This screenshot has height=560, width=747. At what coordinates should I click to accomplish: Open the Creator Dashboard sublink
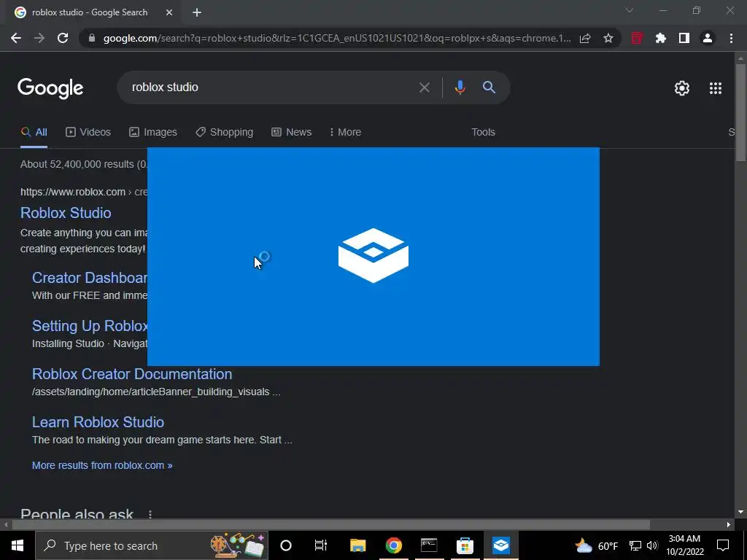click(90, 278)
